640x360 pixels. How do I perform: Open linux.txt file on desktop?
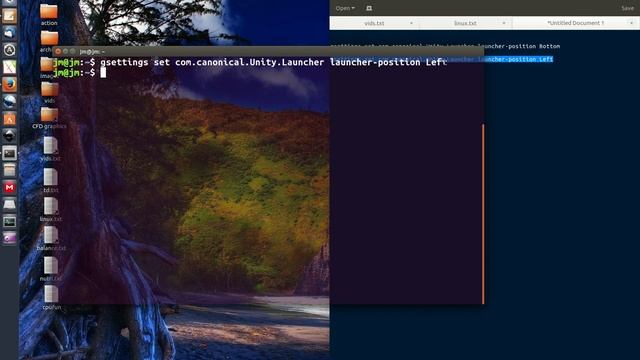click(x=51, y=210)
